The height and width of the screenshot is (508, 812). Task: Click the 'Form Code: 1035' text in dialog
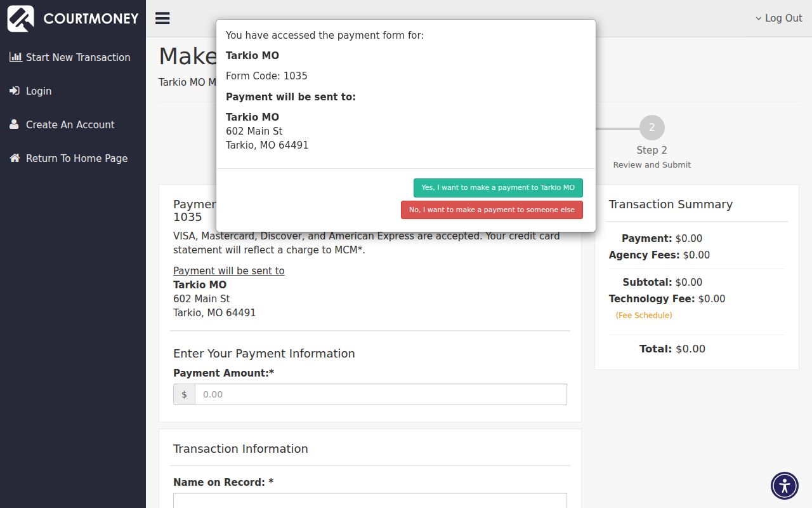266,76
